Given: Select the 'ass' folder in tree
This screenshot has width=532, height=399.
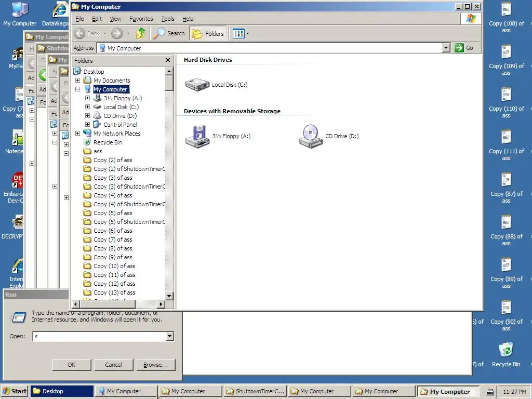Looking at the screenshot, I should point(98,151).
